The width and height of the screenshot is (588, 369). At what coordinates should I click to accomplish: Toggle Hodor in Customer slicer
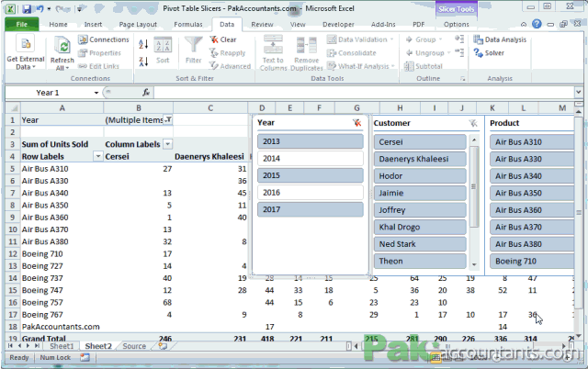pyautogui.click(x=420, y=176)
